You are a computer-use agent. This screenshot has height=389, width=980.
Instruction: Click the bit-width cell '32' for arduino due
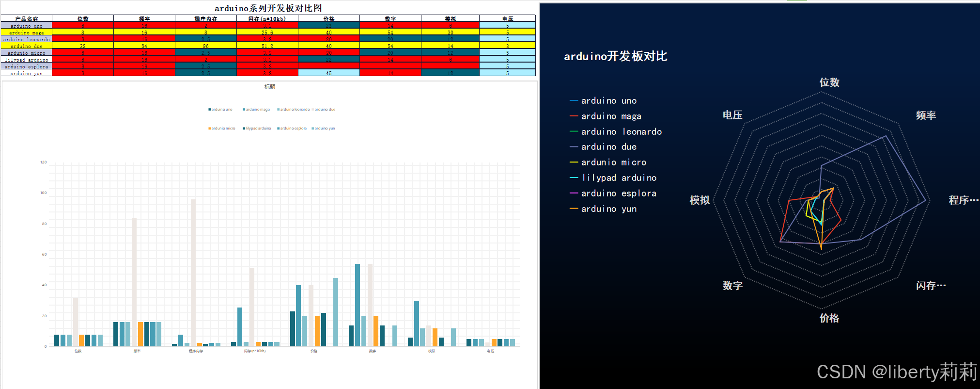tap(83, 46)
